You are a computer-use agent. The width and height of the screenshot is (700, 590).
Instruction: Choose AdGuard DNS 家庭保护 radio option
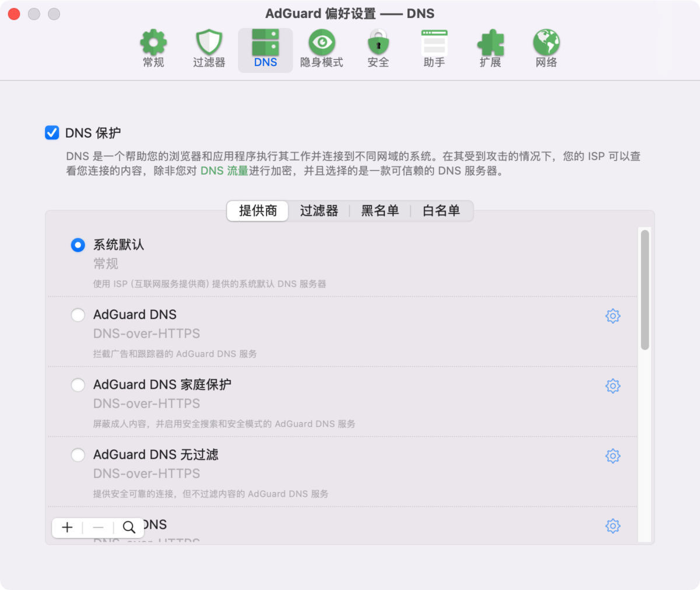[78, 385]
